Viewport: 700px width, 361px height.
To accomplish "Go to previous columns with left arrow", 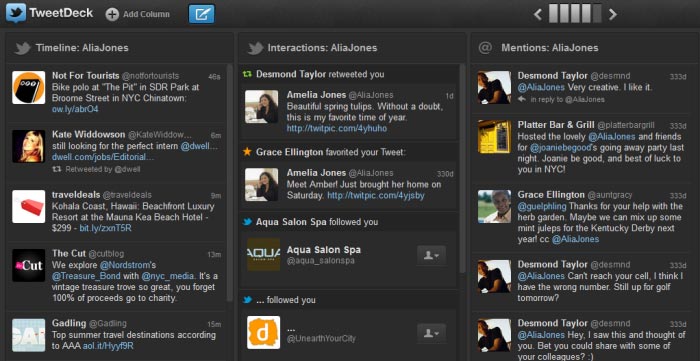I will click(538, 14).
